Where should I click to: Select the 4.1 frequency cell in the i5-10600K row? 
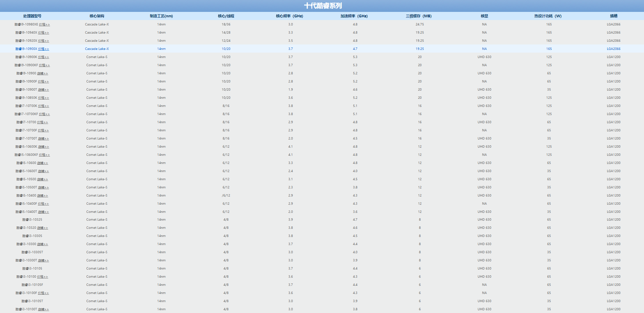click(291, 147)
